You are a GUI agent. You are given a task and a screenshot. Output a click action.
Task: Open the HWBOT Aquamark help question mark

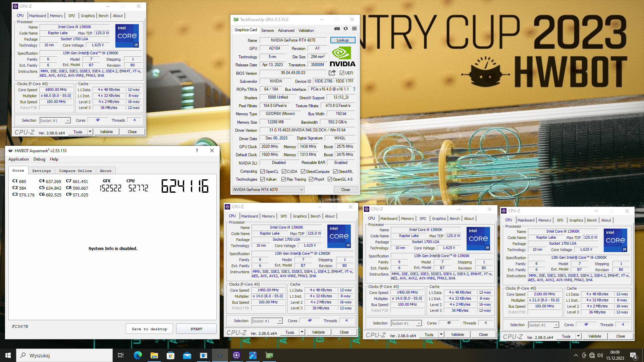(x=197, y=150)
